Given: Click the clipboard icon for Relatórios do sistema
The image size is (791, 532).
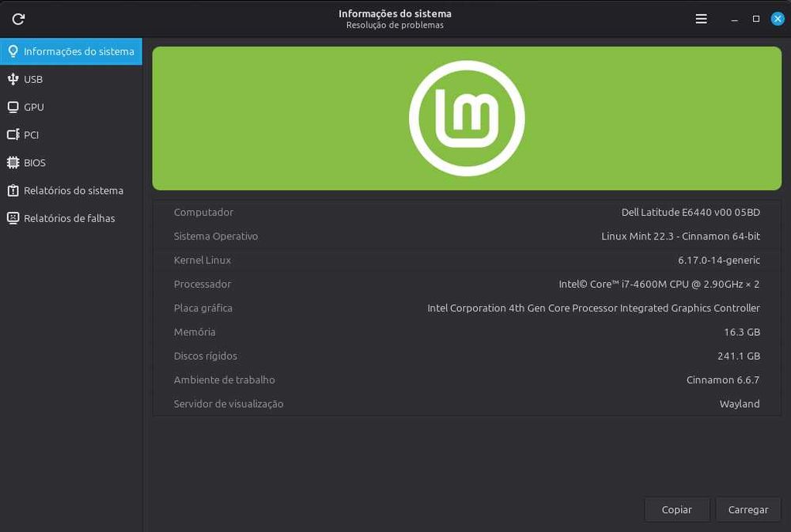Looking at the screenshot, I should 13,190.
